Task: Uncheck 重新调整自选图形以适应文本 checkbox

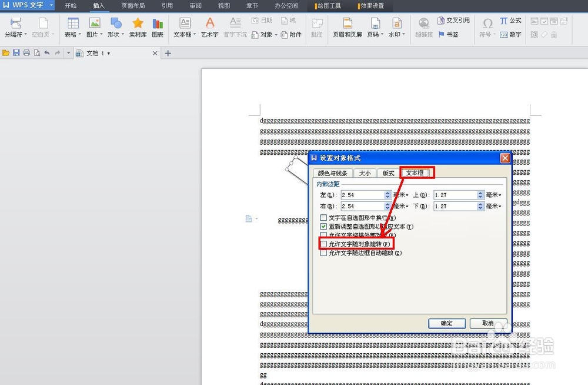Action: 323,227
